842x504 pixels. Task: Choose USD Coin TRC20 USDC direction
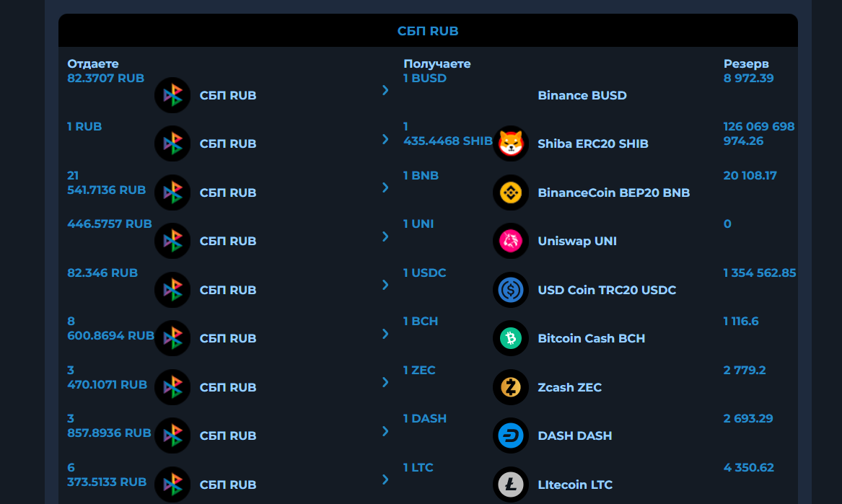point(607,290)
